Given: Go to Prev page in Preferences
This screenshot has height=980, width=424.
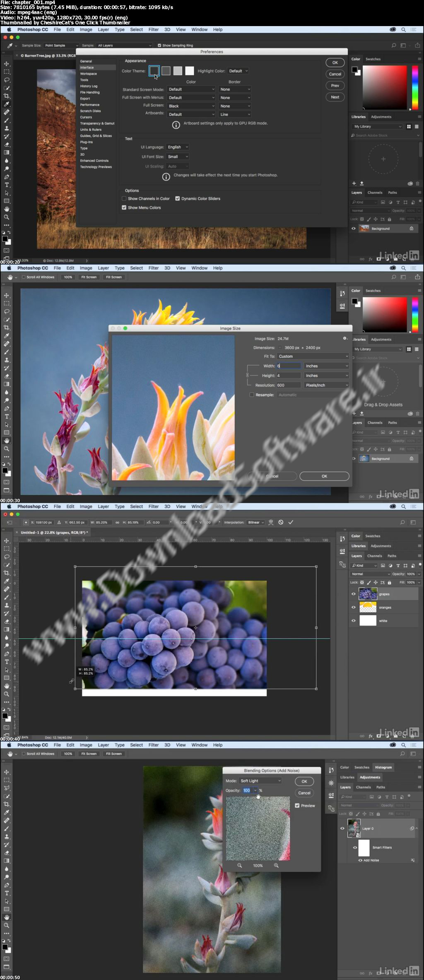Looking at the screenshot, I should (x=335, y=86).
